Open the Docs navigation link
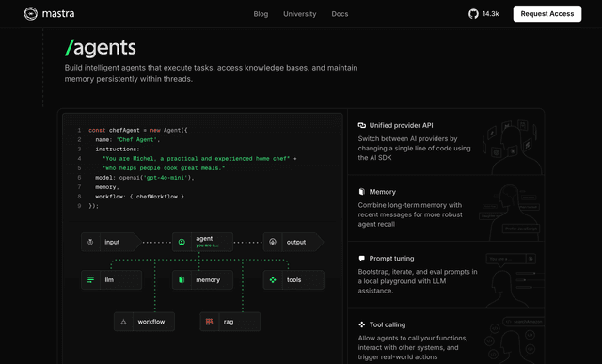This screenshot has width=602, height=364. click(340, 14)
